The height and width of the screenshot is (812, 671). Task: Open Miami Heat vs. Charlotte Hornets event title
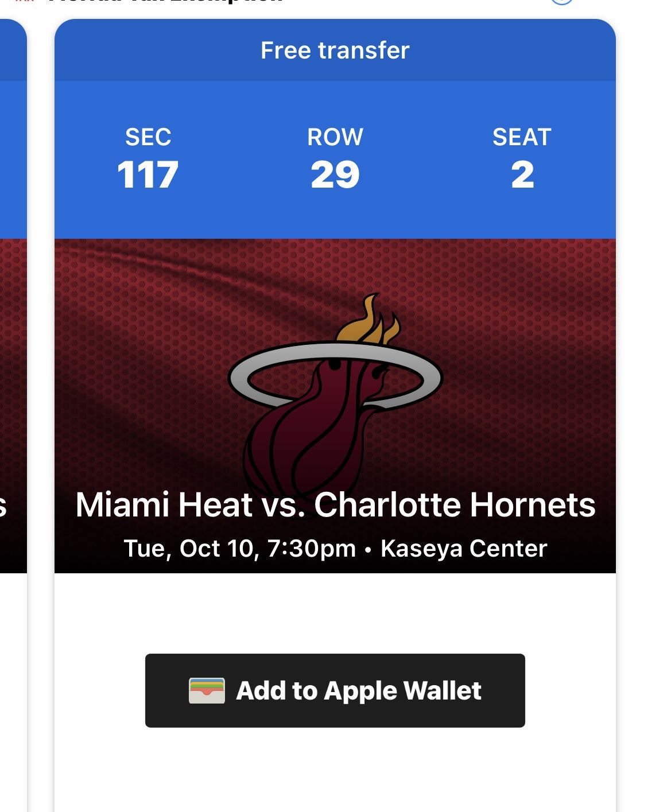[x=335, y=505]
